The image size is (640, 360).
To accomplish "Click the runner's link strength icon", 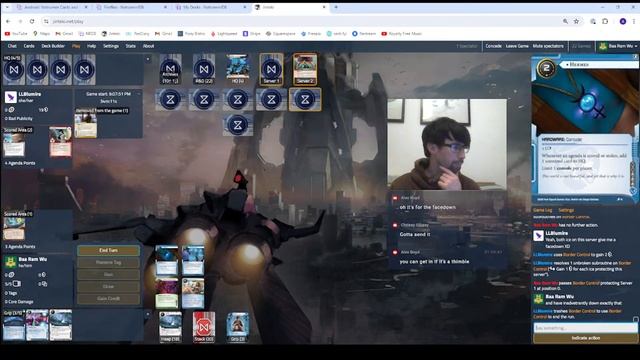I will (44, 284).
